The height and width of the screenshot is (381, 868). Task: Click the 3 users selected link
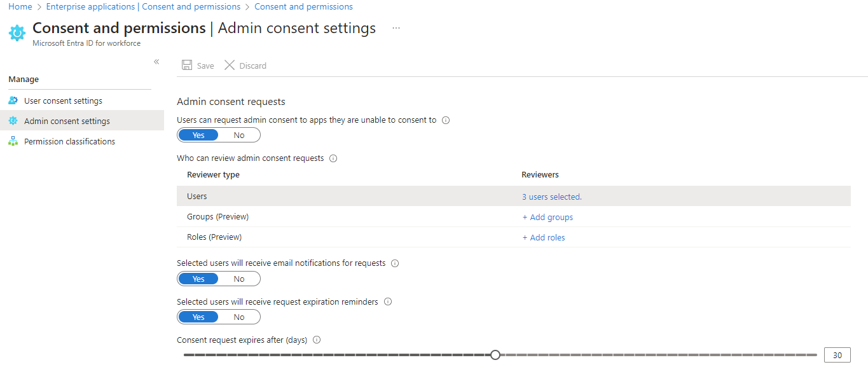click(x=551, y=197)
